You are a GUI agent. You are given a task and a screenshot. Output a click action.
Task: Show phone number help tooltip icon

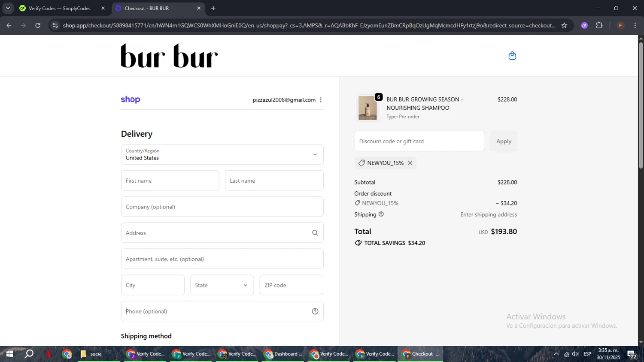315,311
